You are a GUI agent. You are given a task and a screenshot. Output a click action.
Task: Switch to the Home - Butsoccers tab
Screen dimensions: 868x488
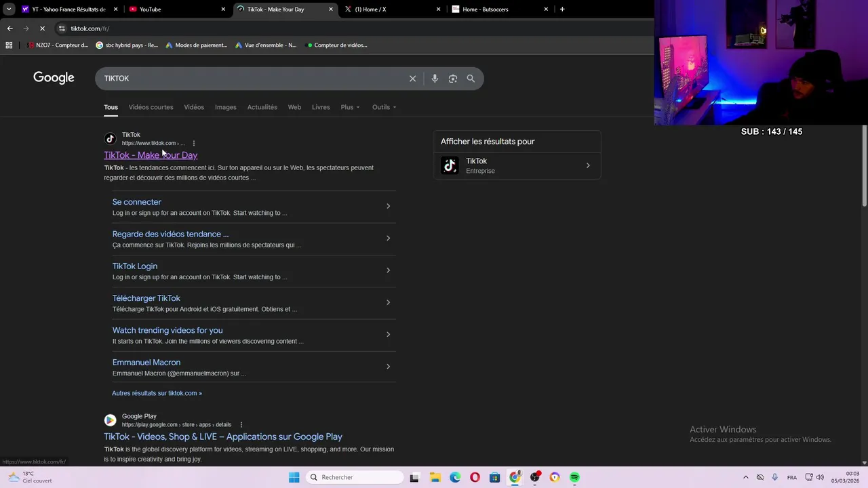[x=500, y=9]
